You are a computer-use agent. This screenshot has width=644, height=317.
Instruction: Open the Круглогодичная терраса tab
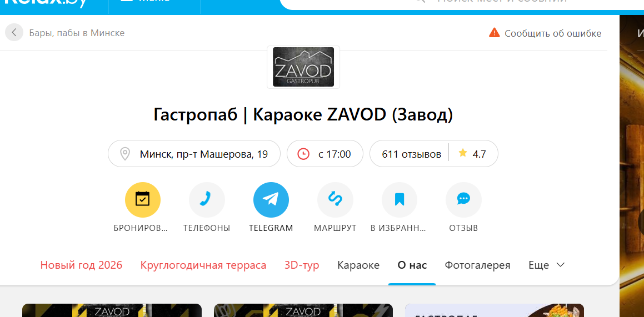click(x=203, y=265)
